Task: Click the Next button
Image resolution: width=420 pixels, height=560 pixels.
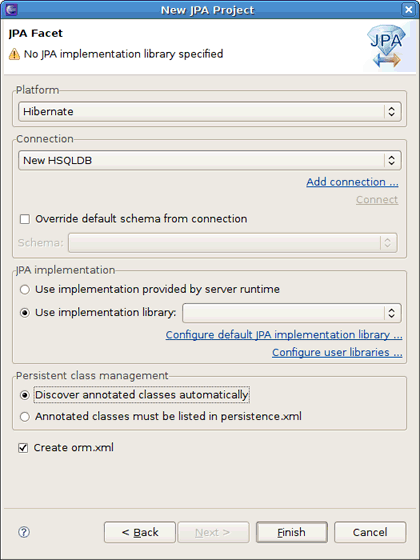Action: pos(213,532)
